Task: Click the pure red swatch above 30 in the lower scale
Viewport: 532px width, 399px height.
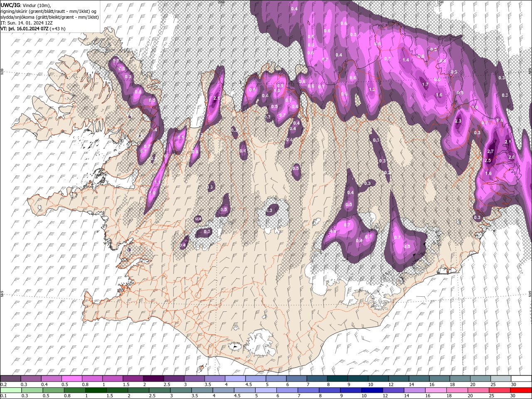Action: tap(521, 390)
